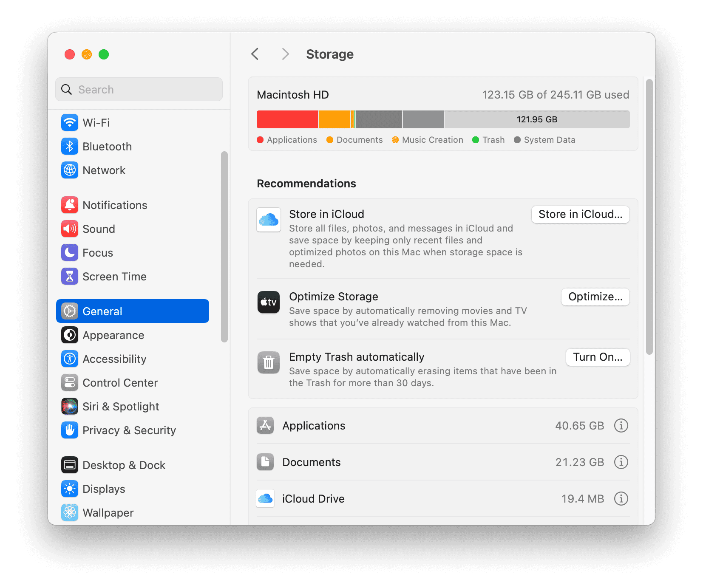Image resolution: width=703 pixels, height=588 pixels.
Task: Click the 21.23 GB Documents size
Action: click(x=580, y=462)
